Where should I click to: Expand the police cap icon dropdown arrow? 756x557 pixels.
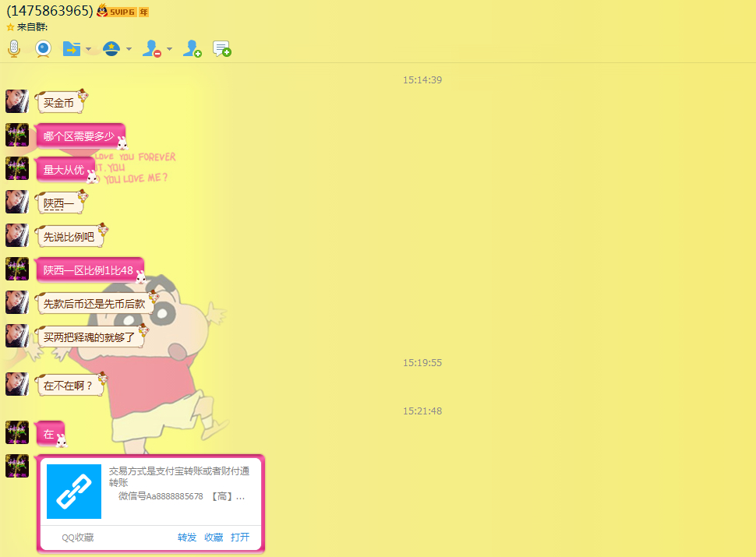(x=129, y=48)
